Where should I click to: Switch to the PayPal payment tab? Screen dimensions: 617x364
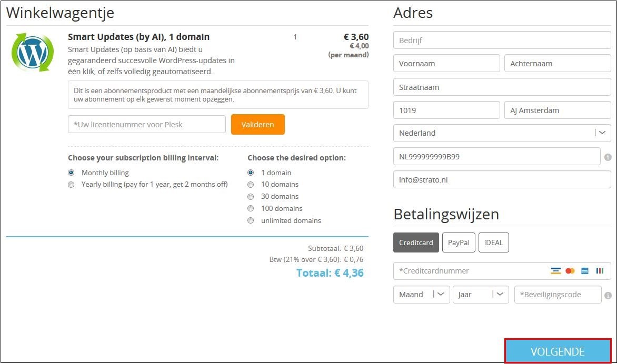pos(458,242)
